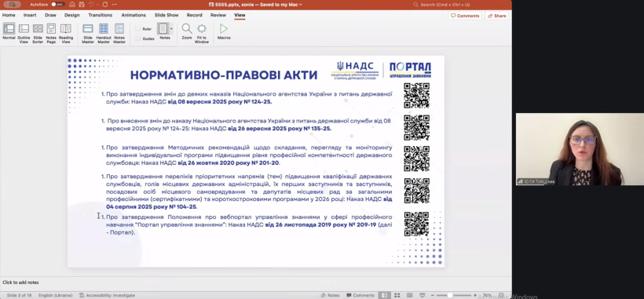Screen dimensions: 644x299
Task: Switch to Notes Page view
Action: [x=51, y=33]
